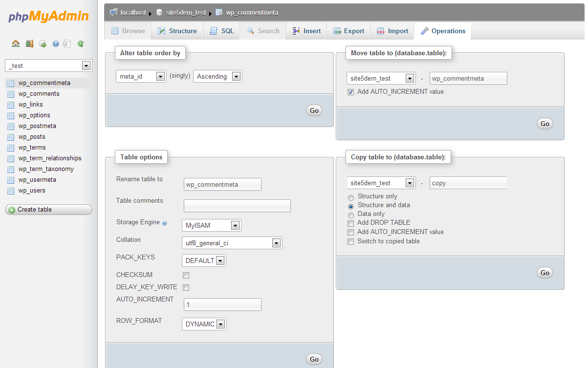Reload the navigation panel with green refresh icon
Viewport: 588px width, 368px height.
(x=80, y=43)
